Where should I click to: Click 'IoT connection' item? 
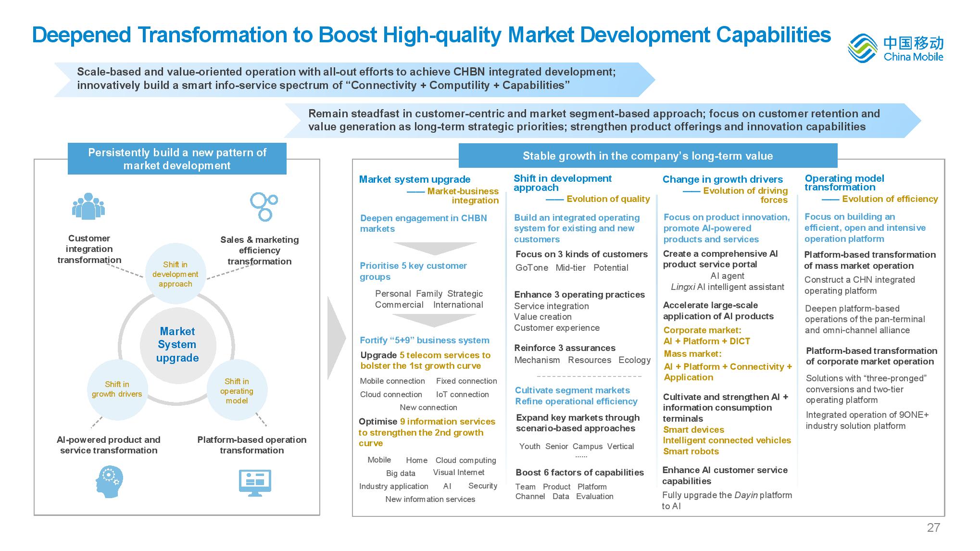point(462,394)
